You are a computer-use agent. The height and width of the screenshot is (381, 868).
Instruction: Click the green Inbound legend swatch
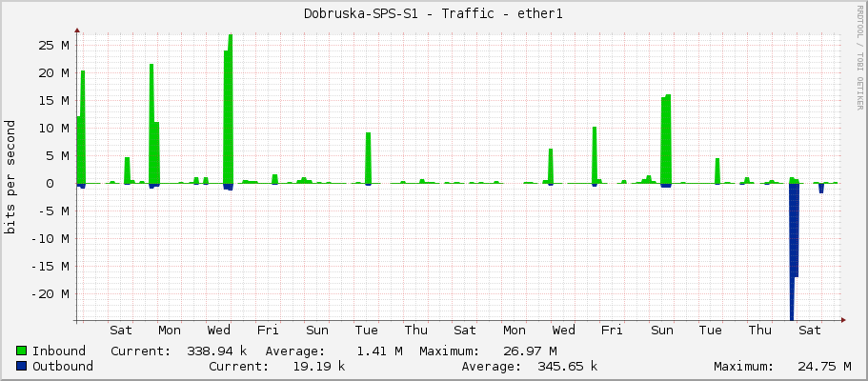tap(22, 351)
